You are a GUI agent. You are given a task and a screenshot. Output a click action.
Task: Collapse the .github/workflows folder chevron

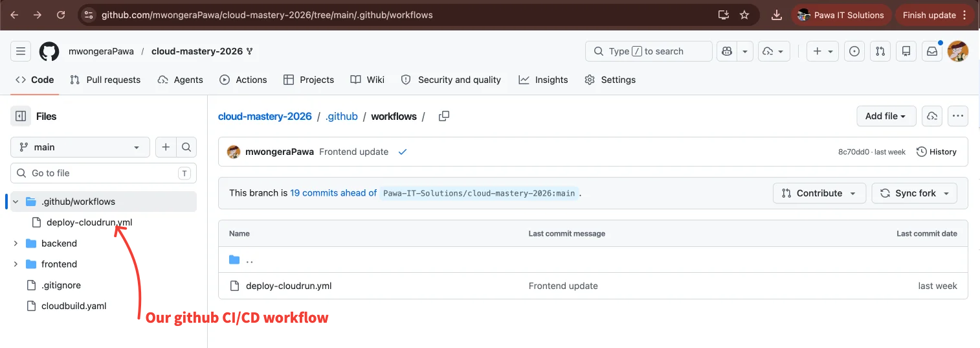(x=16, y=202)
